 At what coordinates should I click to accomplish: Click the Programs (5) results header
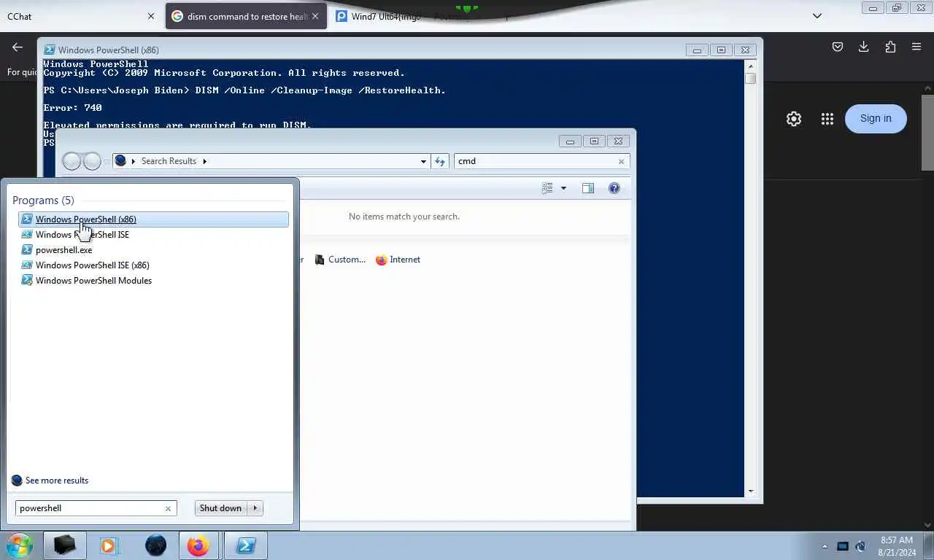point(43,201)
